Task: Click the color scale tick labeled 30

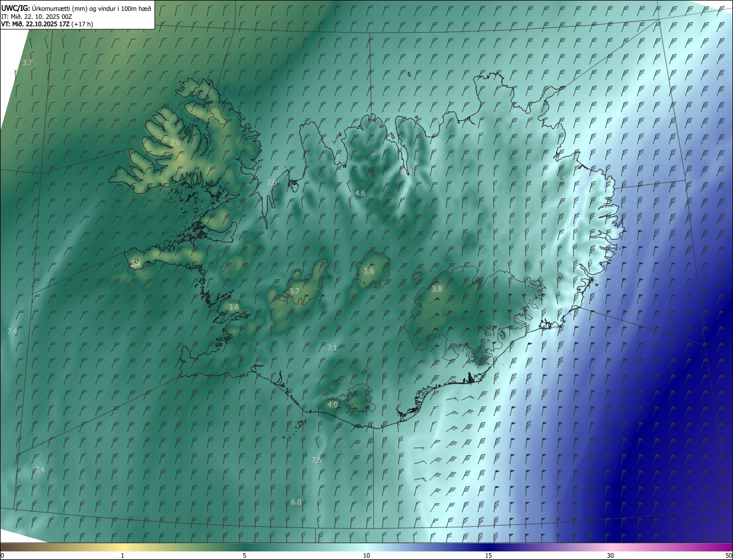Action: [x=610, y=555]
